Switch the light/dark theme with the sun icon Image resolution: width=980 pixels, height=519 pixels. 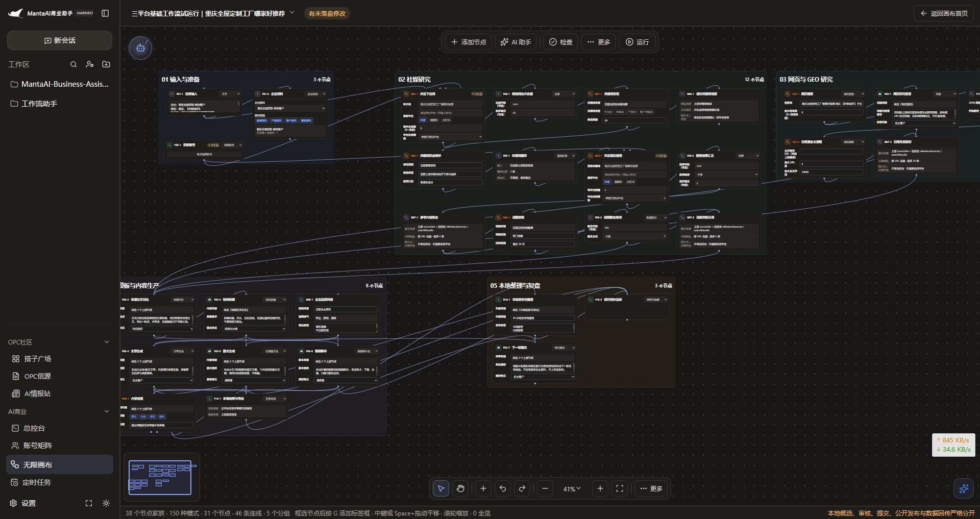click(106, 503)
